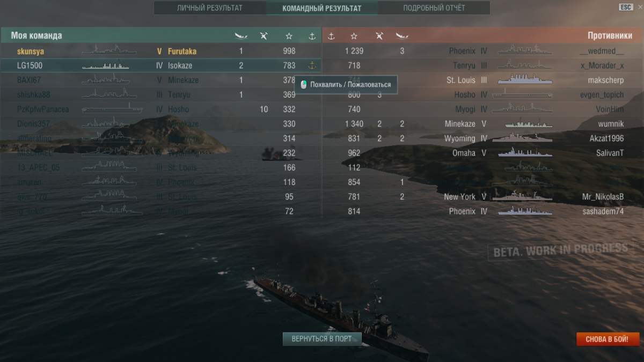Viewport: 644px width, 362px height.
Task: Close the results screen with the ESC button
Action: [x=626, y=7]
